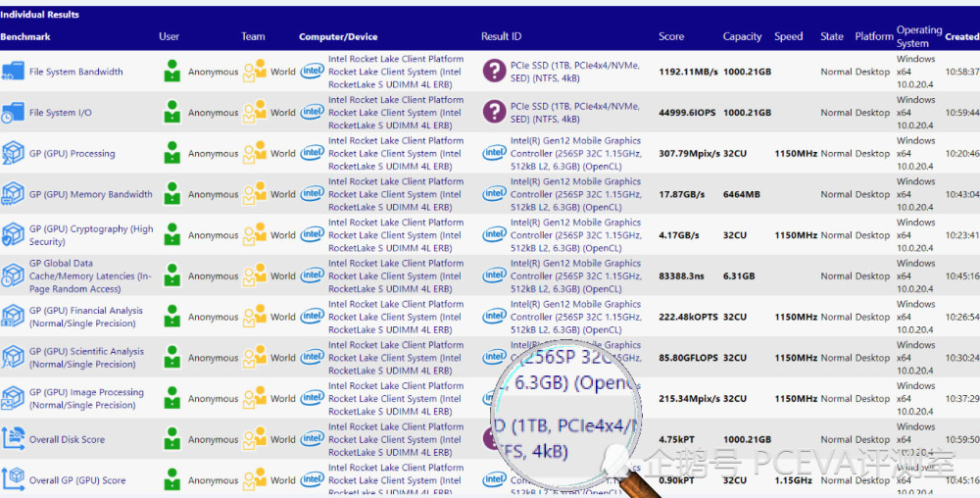Viewport: 980px width, 498px height.
Task: Click the Result ID Intel logo in GP Global Data Cache row
Action: pos(494,275)
